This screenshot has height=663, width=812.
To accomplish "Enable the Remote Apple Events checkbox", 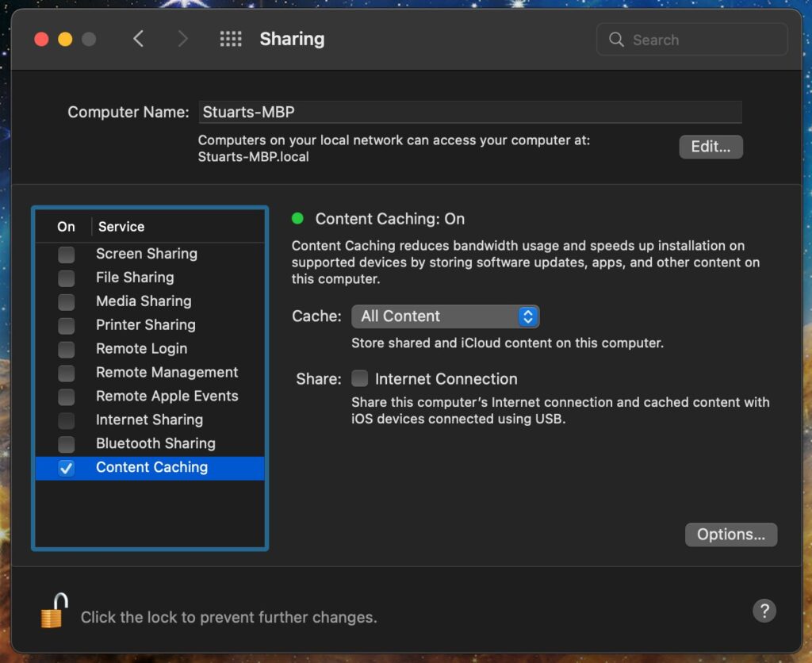I will 67,397.
